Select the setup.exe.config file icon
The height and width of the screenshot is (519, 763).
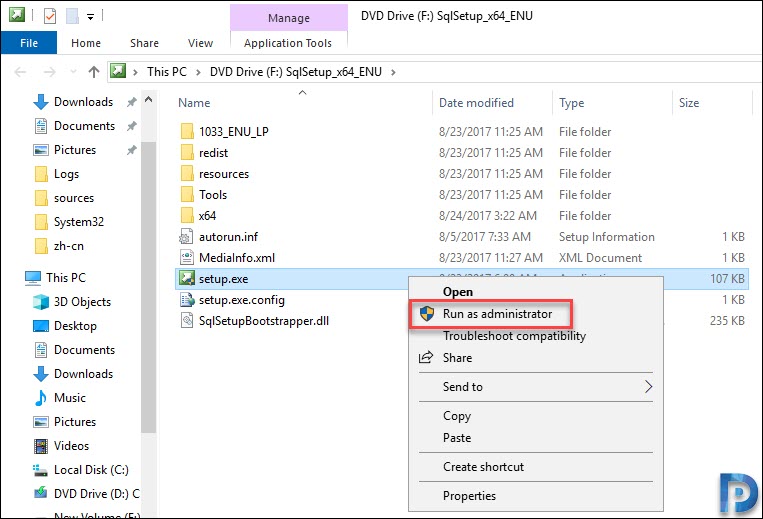(x=187, y=300)
